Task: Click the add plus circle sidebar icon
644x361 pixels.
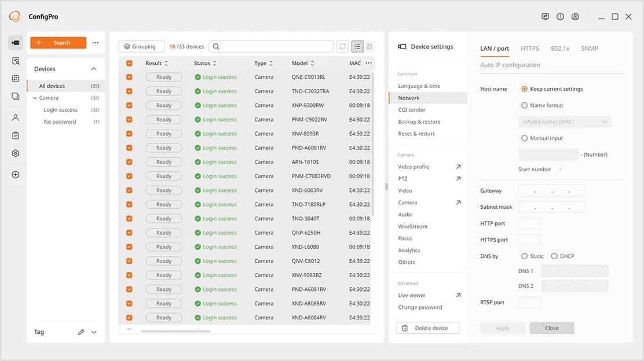Action: [16, 175]
